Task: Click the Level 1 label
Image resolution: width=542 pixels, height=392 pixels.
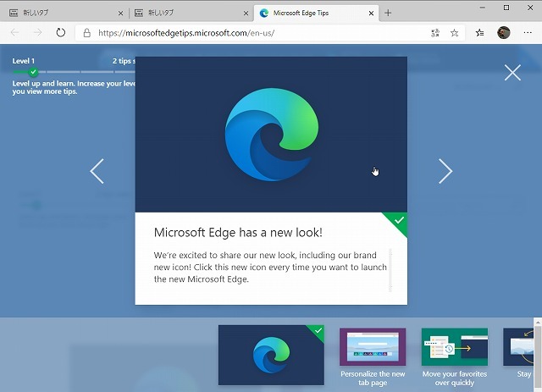Action: click(24, 61)
